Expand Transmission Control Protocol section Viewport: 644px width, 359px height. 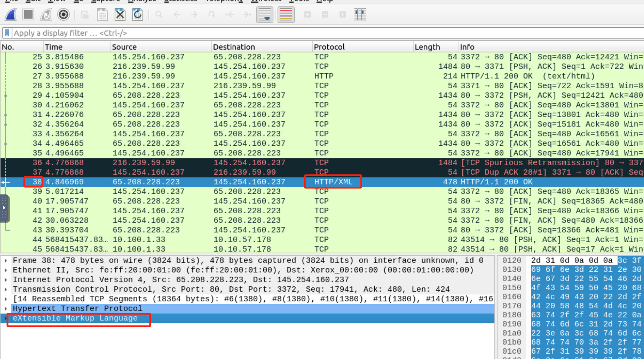pyautogui.click(x=6, y=290)
